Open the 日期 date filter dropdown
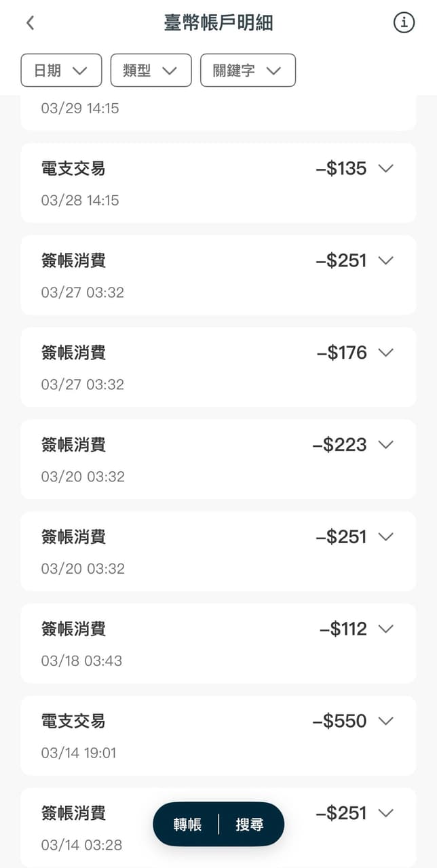437x868 pixels. click(x=61, y=71)
